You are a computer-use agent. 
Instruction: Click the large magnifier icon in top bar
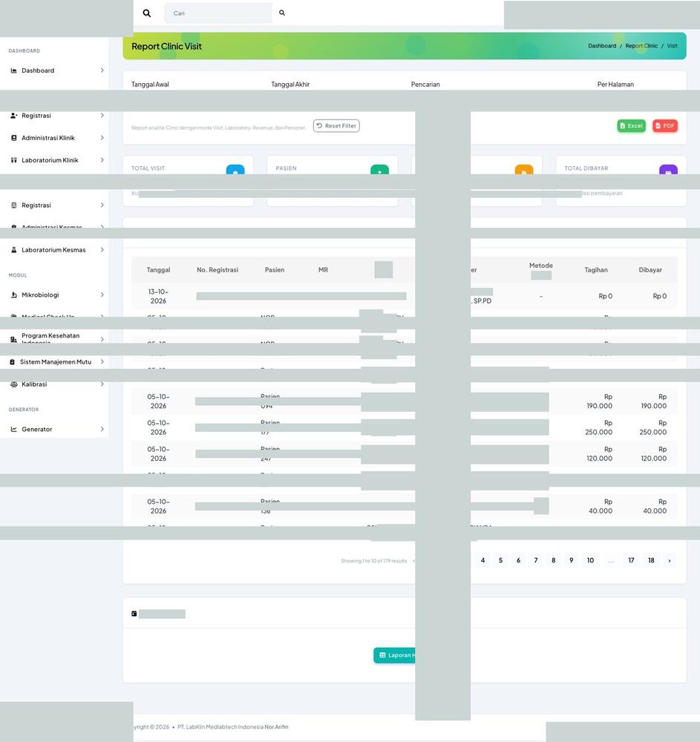[x=147, y=13]
